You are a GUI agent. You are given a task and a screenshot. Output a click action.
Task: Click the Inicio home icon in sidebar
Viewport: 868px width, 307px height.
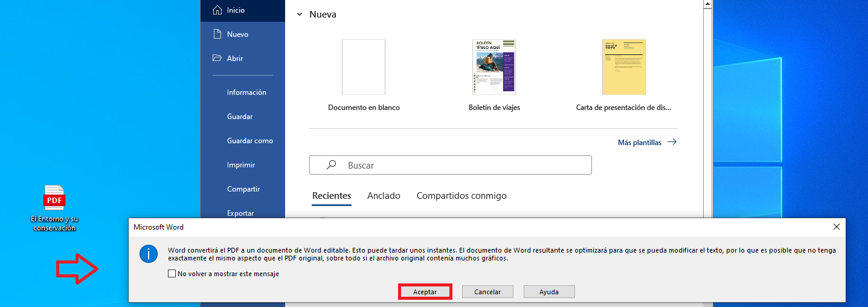(217, 10)
